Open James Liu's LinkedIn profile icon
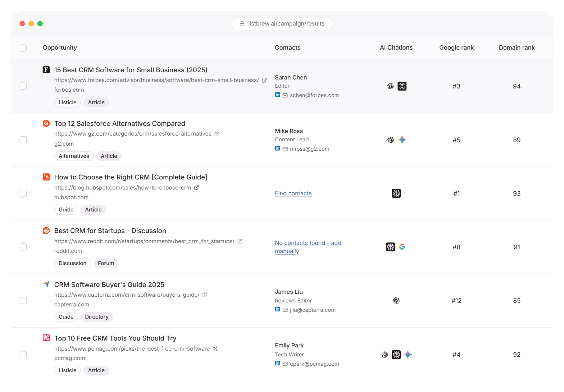The height and width of the screenshot is (392, 564). coord(277,309)
